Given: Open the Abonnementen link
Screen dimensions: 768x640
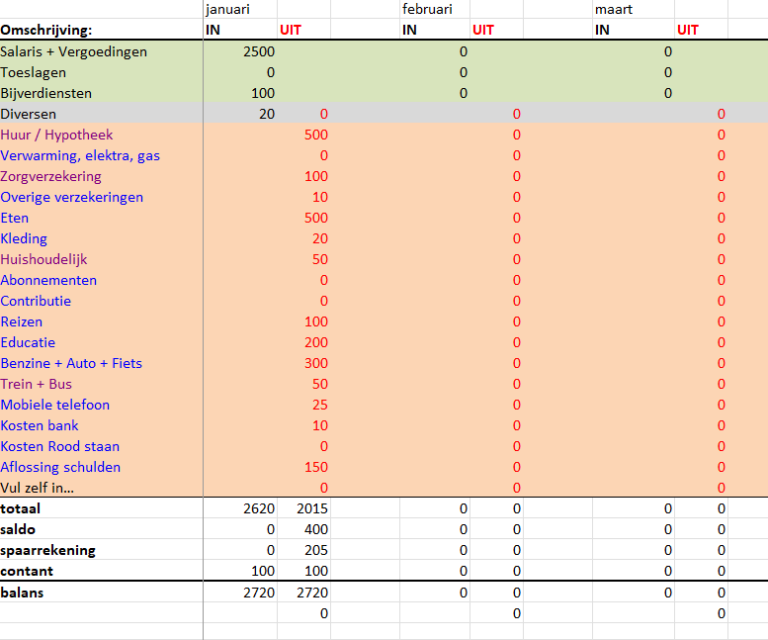Looking at the screenshot, I should tap(48, 280).
